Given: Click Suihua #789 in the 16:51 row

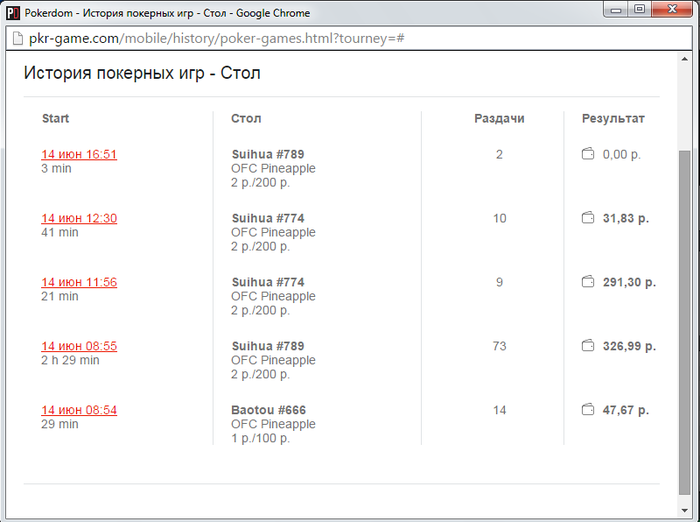Looking at the screenshot, I should click(x=268, y=155).
